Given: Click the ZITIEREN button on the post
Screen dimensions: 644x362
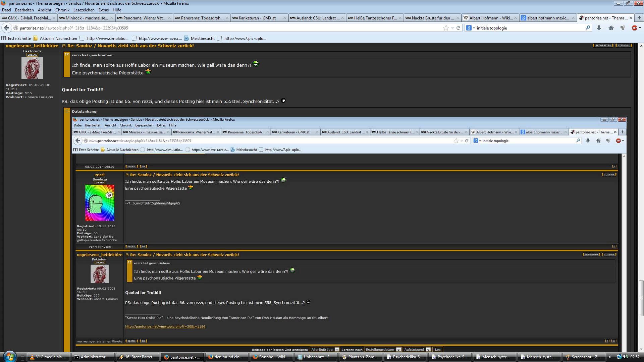Looking at the screenshot, I should point(624,45).
